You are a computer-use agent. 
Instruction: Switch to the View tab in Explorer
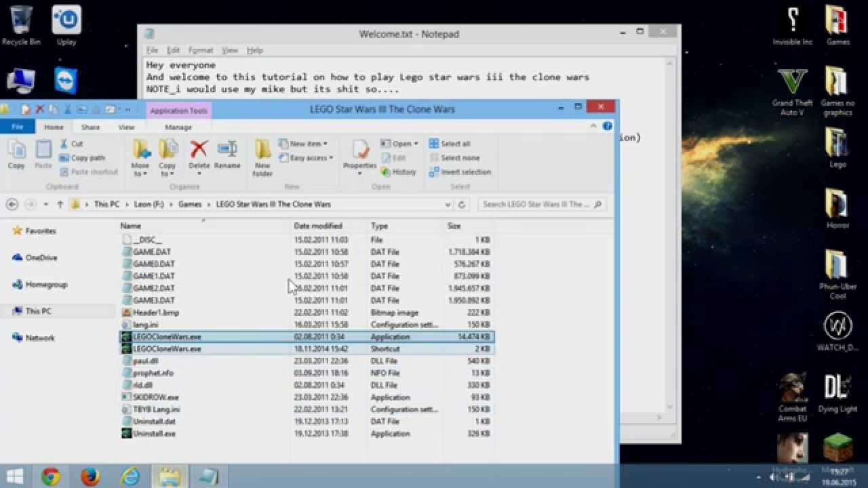tap(126, 127)
